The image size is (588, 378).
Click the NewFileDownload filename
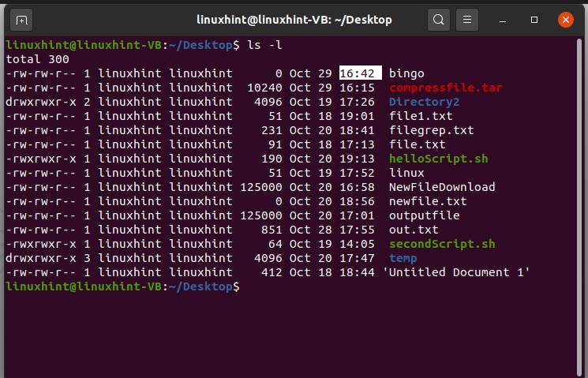[x=442, y=187]
